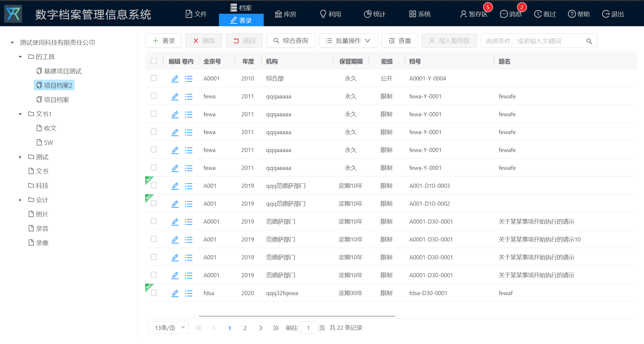Open the 库房 menu
The image size is (644, 344).
[x=285, y=14]
